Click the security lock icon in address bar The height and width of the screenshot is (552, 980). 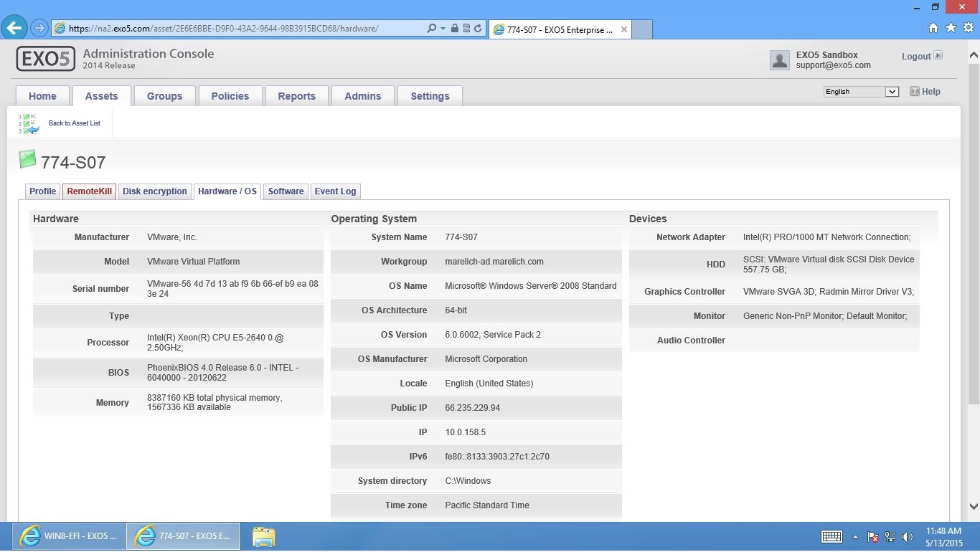click(454, 29)
